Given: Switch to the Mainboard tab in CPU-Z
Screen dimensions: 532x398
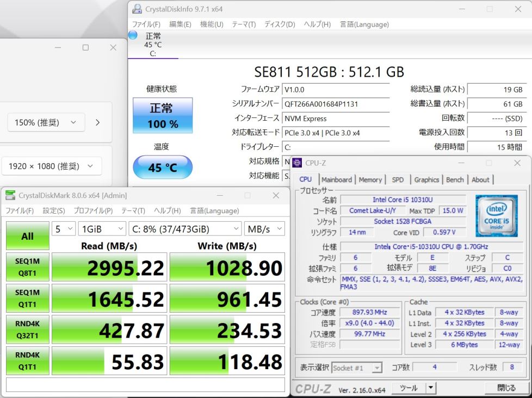Looking at the screenshot, I should coord(336,179).
